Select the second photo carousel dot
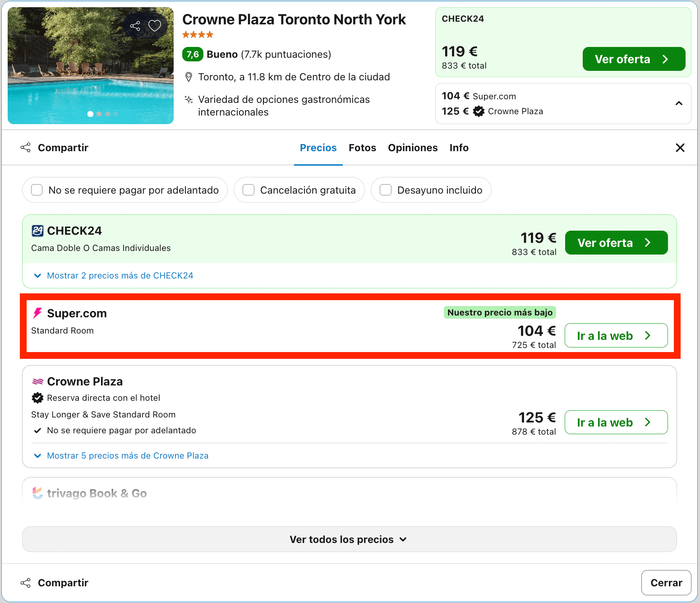 click(99, 114)
